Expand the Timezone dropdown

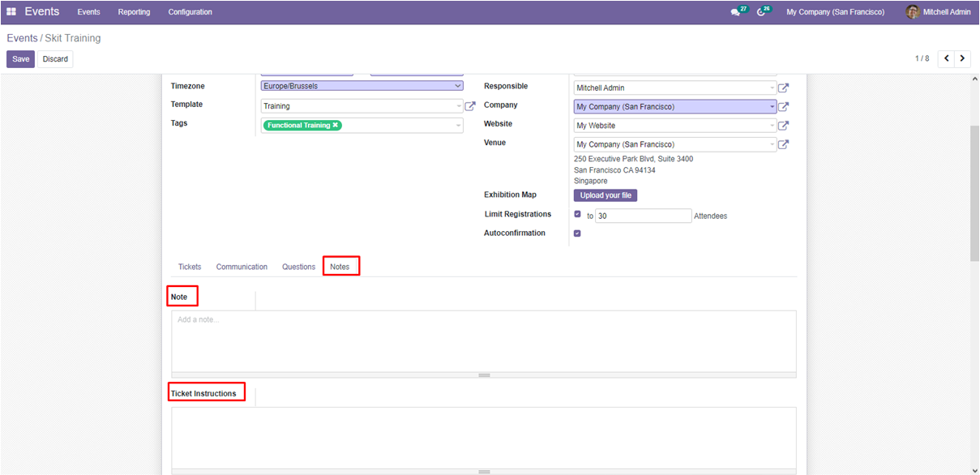[457, 86]
